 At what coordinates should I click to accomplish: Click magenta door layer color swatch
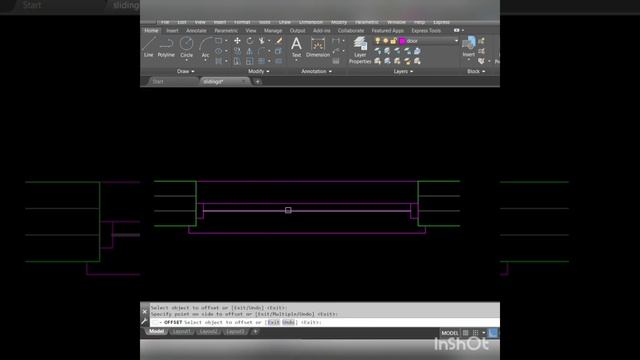tap(402, 41)
